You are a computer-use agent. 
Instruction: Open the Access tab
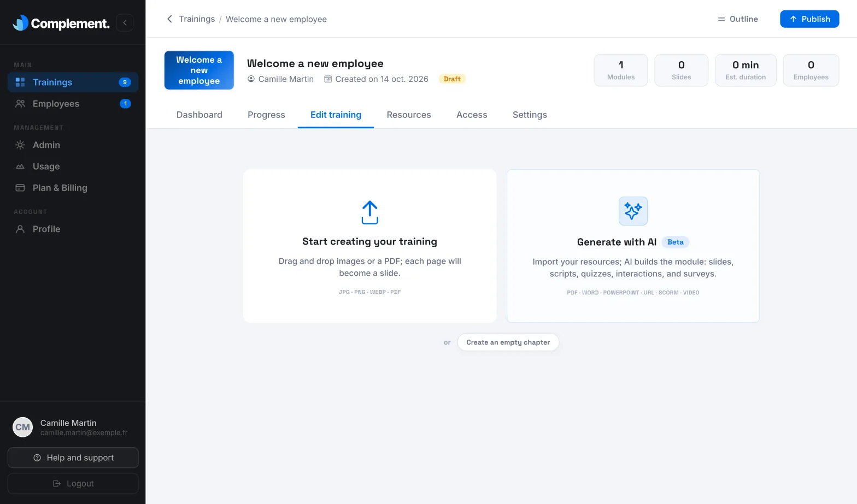pos(472,115)
